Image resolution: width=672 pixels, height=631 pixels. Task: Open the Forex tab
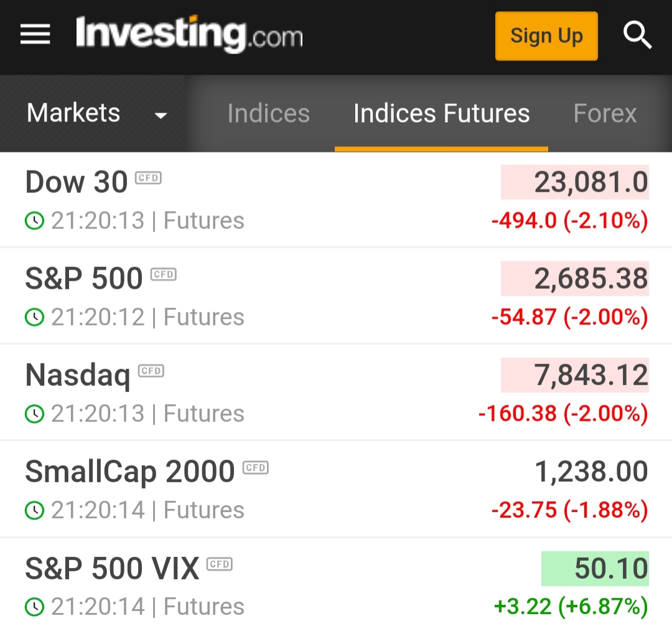click(605, 114)
